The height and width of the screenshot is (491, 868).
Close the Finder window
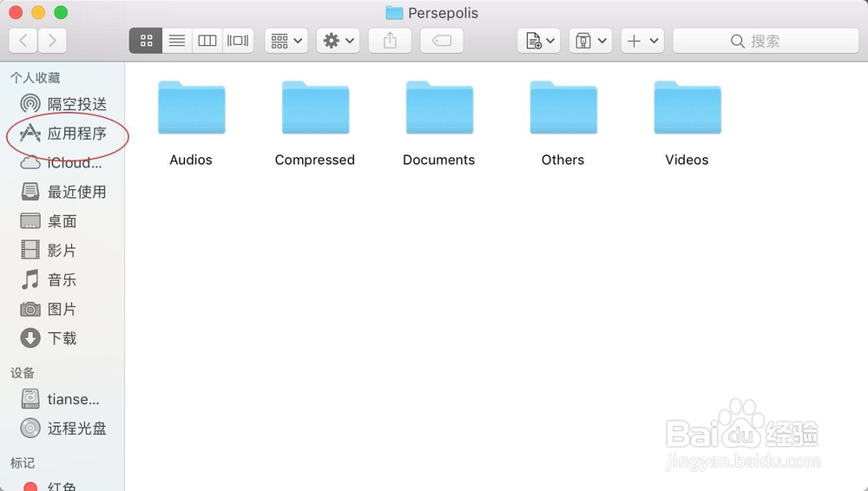[x=16, y=12]
